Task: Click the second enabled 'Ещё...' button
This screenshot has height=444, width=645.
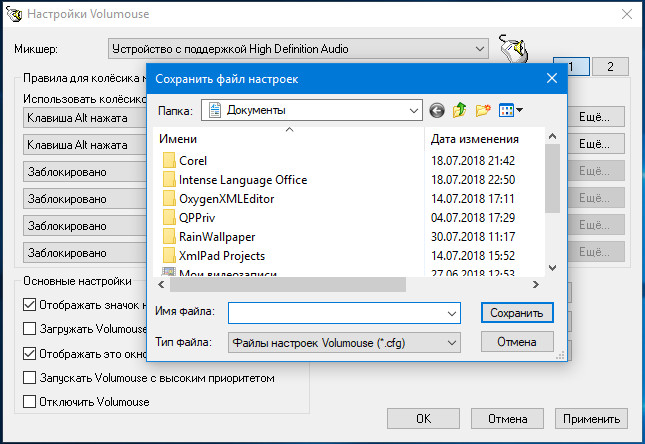Action: coord(596,144)
